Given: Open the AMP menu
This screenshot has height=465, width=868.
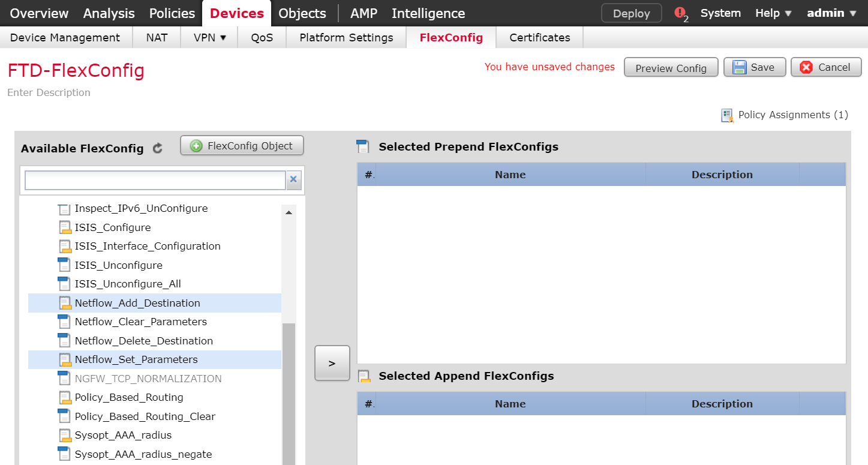Looking at the screenshot, I should (x=364, y=13).
